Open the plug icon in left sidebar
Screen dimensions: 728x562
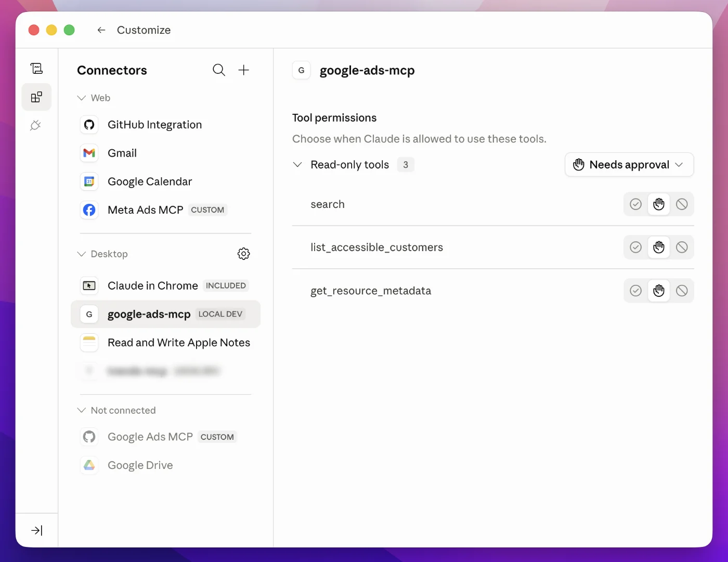click(36, 125)
